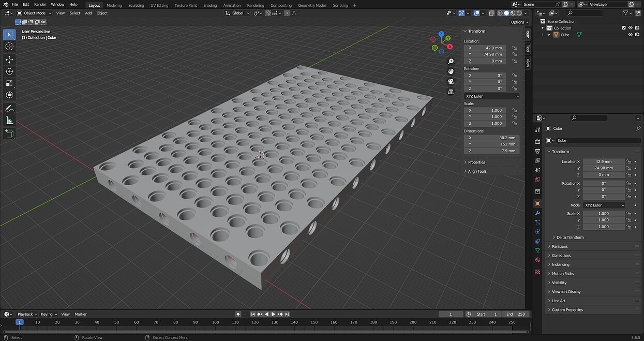Toggle the camera view icon
Image resolution: width=644 pixels, height=341 pixels.
pyautogui.click(x=451, y=81)
